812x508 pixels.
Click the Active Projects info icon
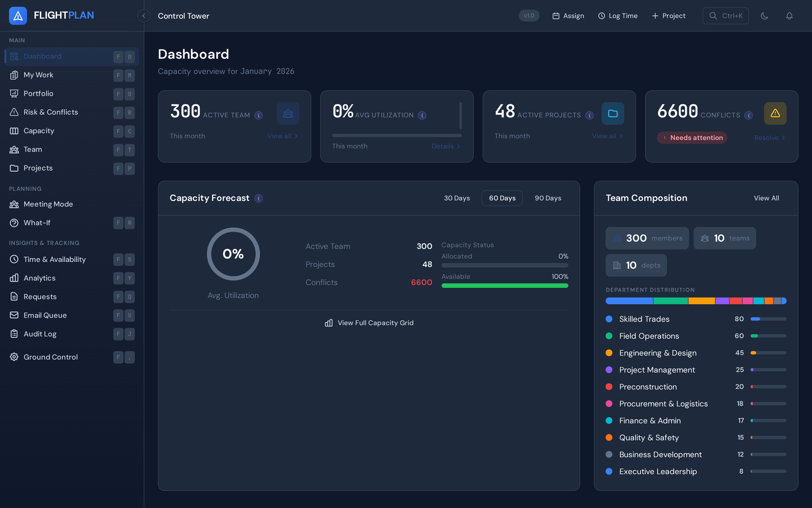590,116
